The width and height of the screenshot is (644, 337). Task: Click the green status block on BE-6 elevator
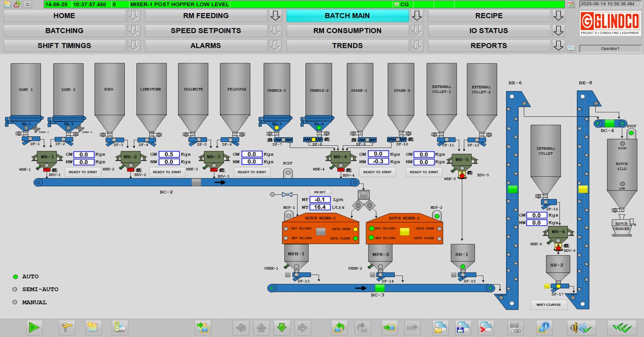(x=513, y=189)
